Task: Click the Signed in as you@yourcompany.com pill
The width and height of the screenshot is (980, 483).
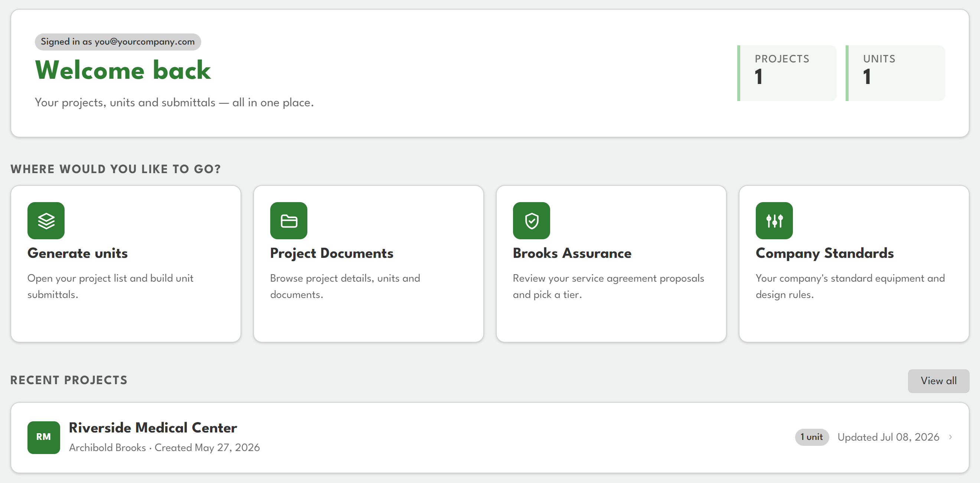Action: click(x=118, y=42)
